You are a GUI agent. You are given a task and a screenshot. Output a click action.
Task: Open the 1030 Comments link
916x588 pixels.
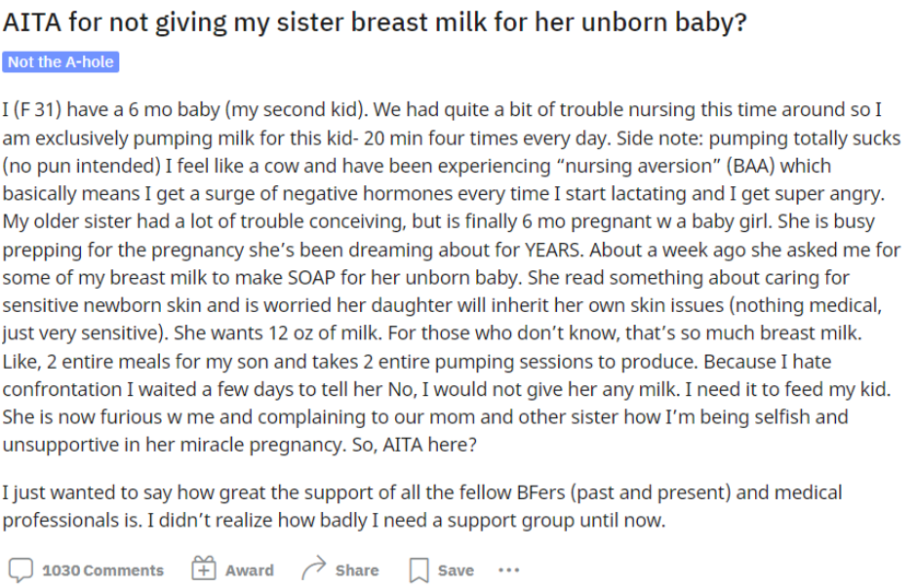(x=102, y=570)
